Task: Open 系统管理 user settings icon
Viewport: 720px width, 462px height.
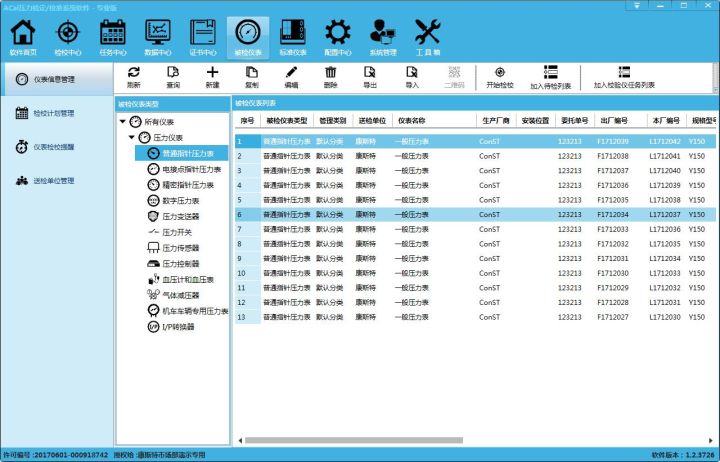Action: [383, 37]
